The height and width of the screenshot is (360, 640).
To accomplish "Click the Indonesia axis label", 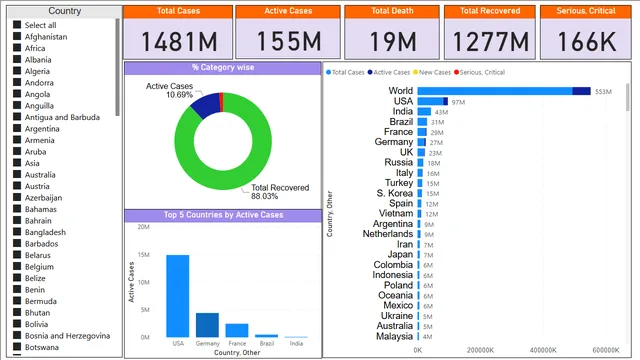I will point(392,275).
